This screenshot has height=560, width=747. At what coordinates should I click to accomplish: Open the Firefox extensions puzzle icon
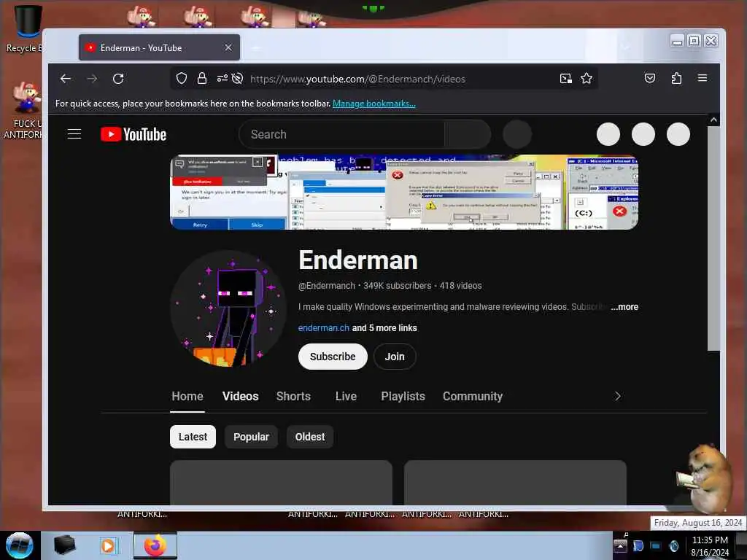point(676,78)
